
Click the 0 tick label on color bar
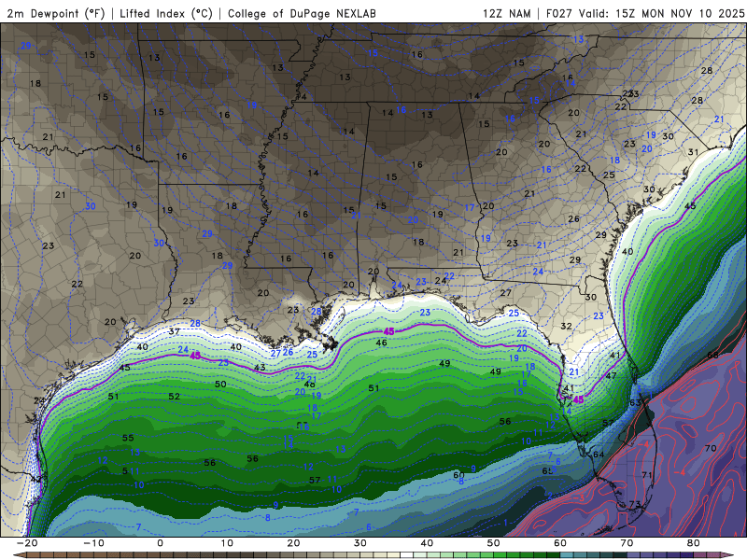tap(160, 543)
